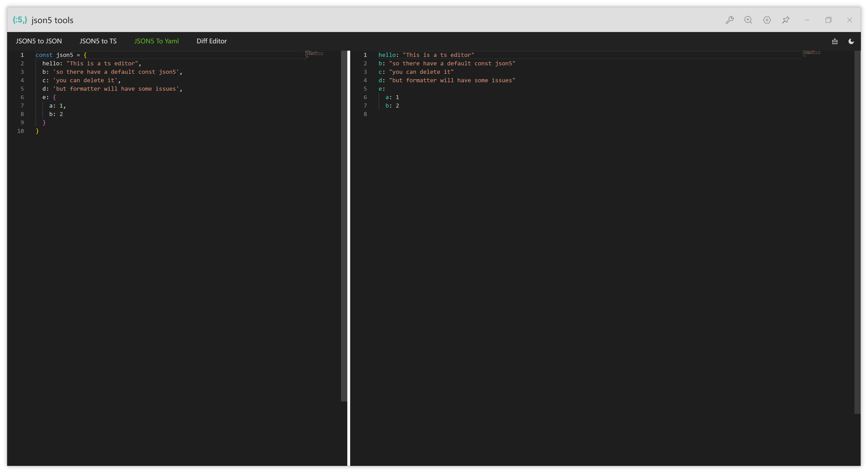Click 'e: {' on left line 6
868x473 pixels.
(49, 97)
